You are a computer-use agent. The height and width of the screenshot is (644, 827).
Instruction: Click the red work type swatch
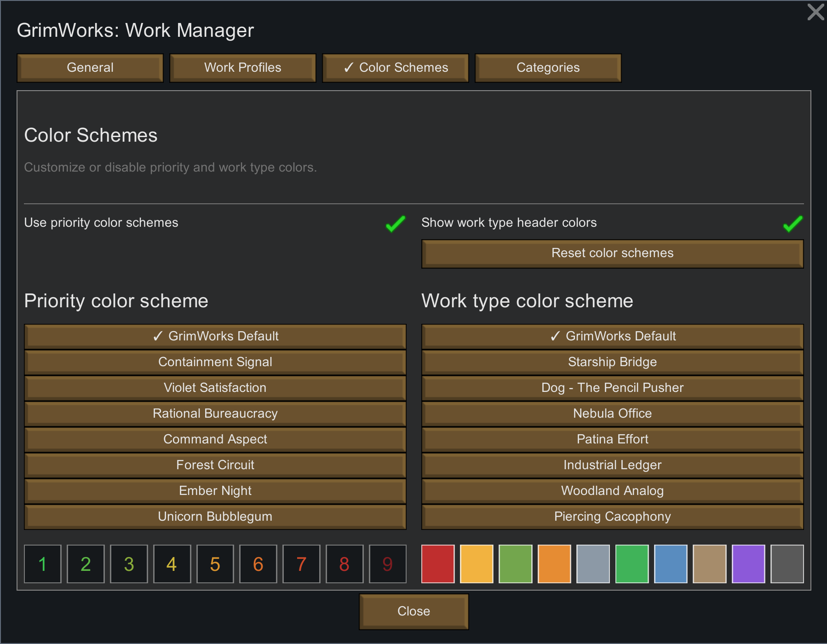click(438, 564)
